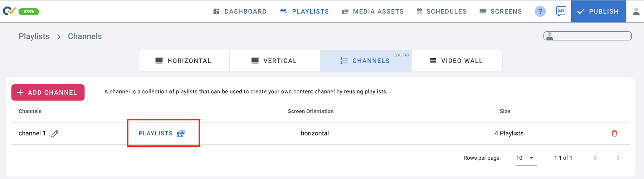Go to previous page of channels

[x=595, y=158]
